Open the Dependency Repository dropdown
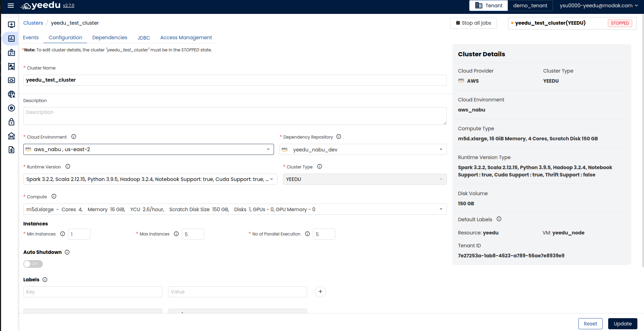Screen dimensions: 644x331 coord(363,149)
